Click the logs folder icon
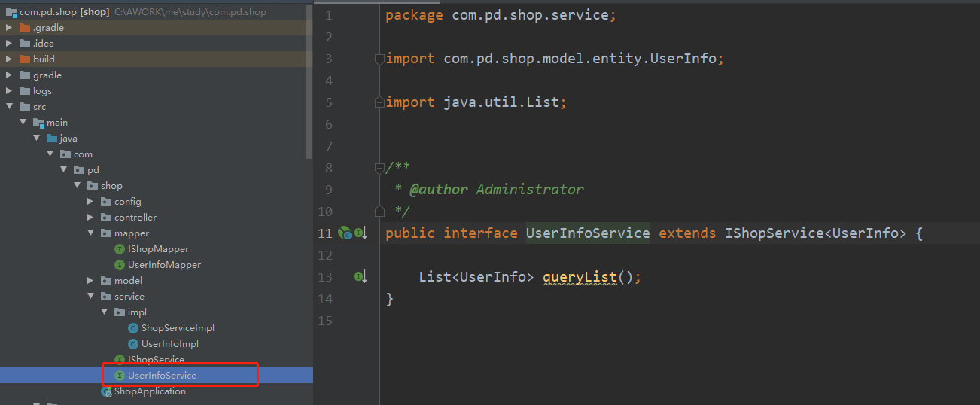This screenshot has width=980, height=405. (x=25, y=90)
